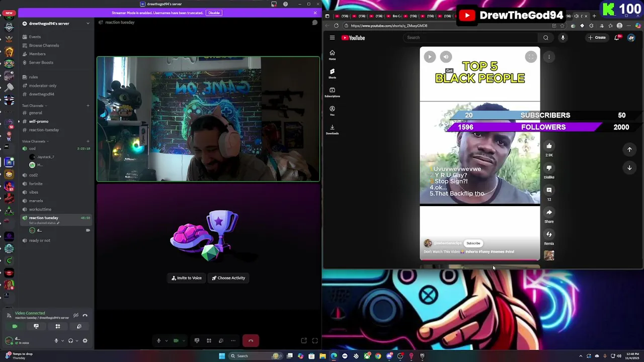The height and width of the screenshot is (362, 644).
Task: Join the marvels voice channel
Action: 36,201
